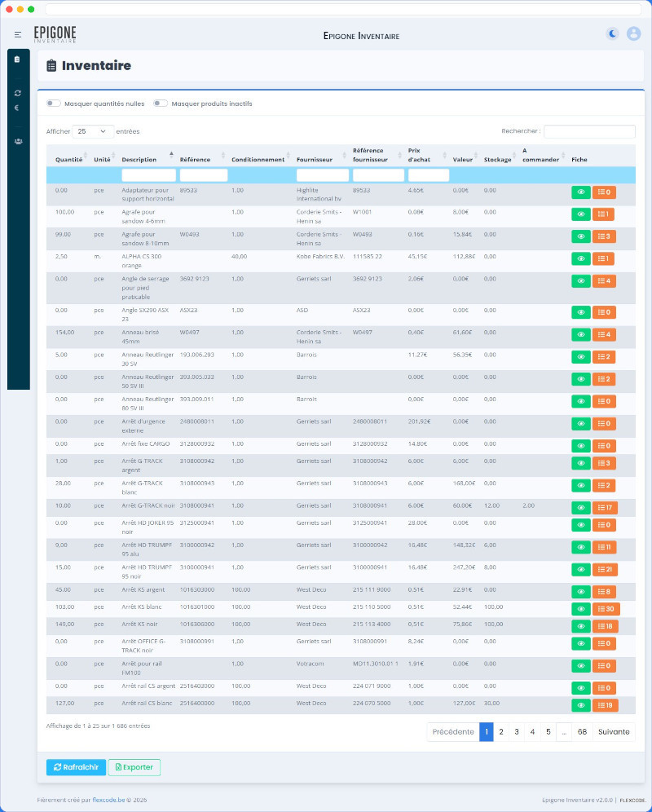Open the users group icon in sidebar

pyautogui.click(x=17, y=141)
